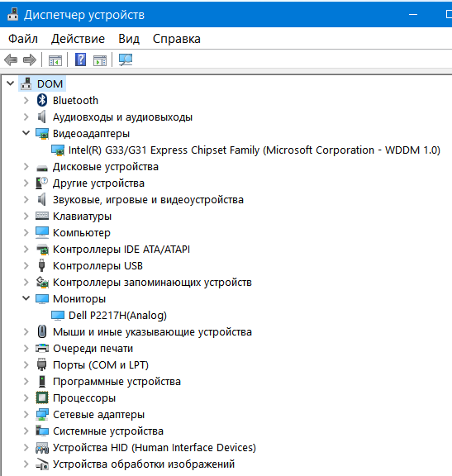This screenshot has height=476, width=452.
Task: Open the Help question-mark toolbar icon
Action: click(80, 59)
